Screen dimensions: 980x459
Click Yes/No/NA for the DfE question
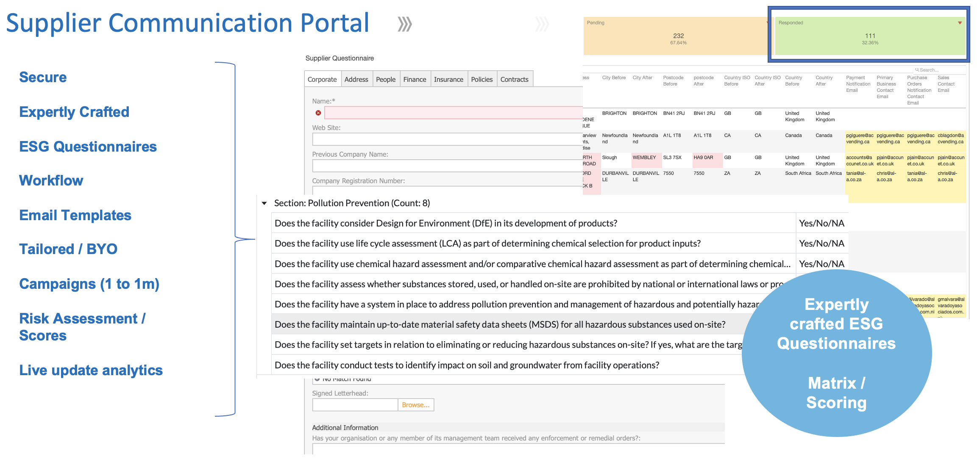821,223
